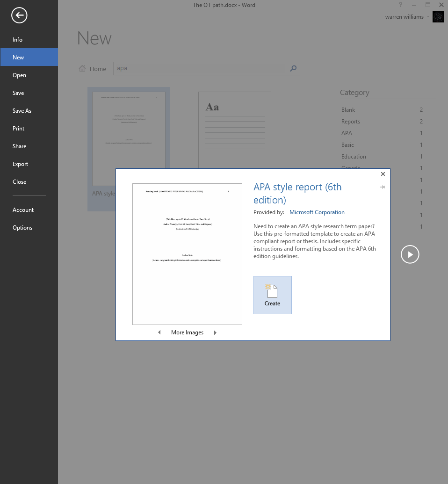Open the Info page

pos(18,40)
